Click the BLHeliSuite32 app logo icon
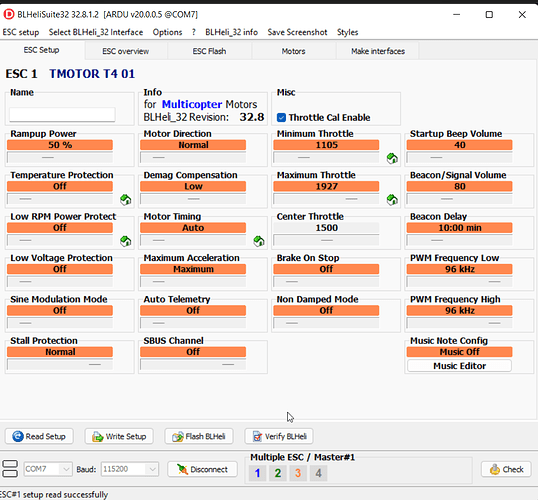The width and height of the screenshot is (538, 500). tap(9, 14)
